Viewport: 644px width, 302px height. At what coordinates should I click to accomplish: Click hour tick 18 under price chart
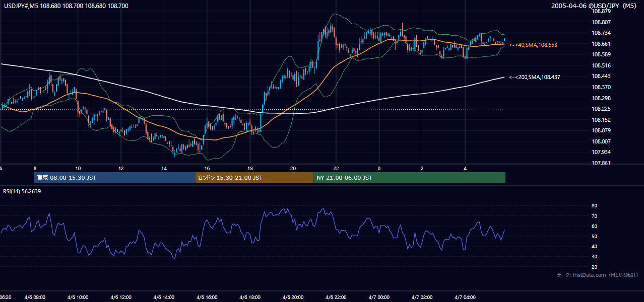tap(250, 169)
